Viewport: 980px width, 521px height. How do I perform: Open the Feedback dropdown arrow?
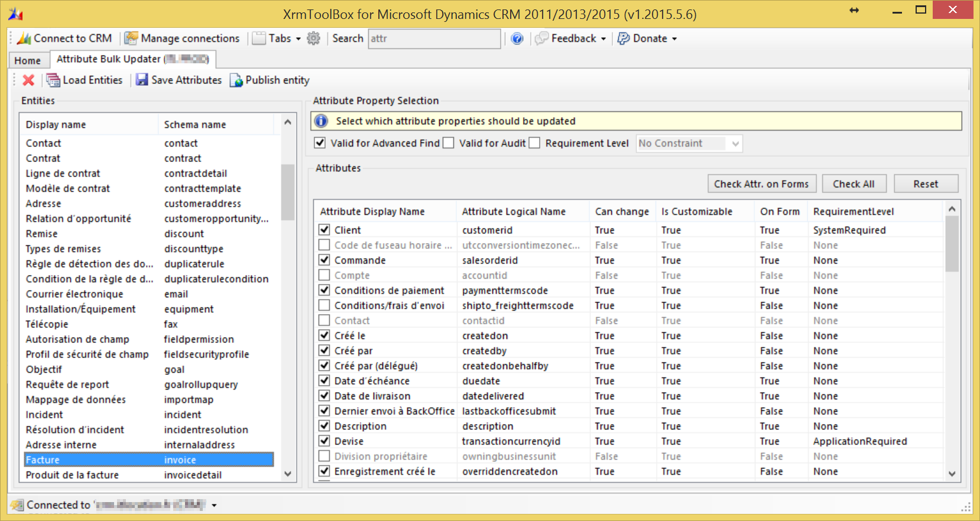click(x=603, y=39)
